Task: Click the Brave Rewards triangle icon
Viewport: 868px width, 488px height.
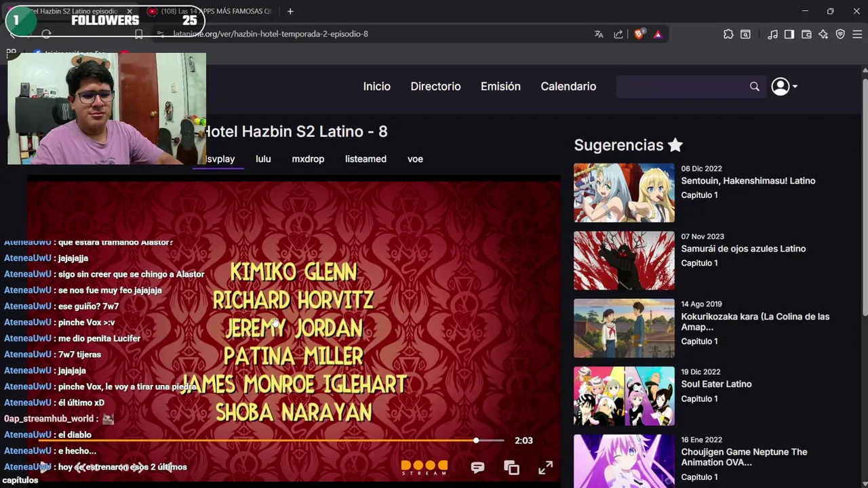Action: click(658, 34)
